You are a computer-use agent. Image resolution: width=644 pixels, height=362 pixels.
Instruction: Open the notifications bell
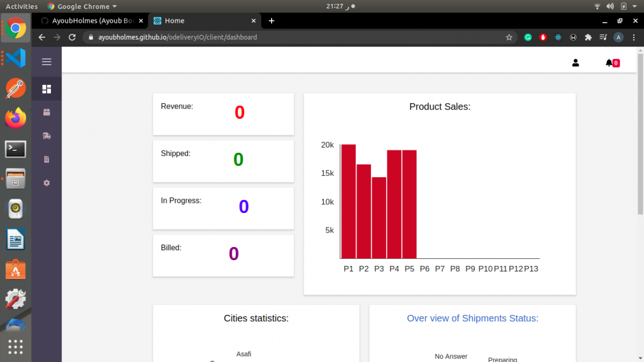point(612,63)
